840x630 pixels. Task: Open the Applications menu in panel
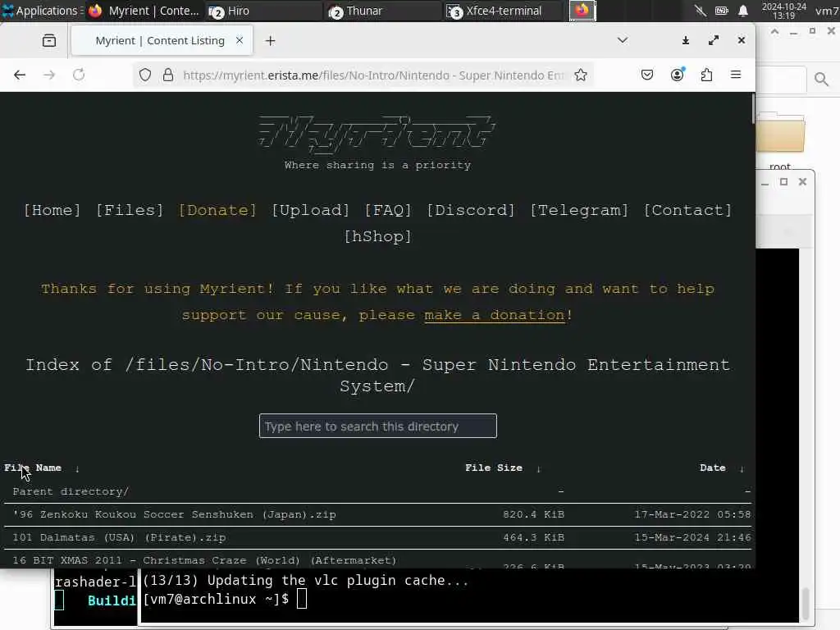[x=42, y=10]
